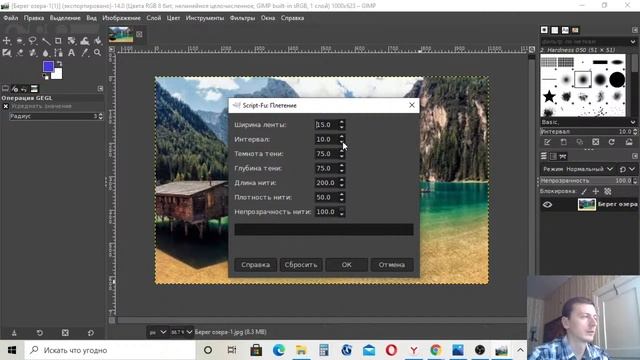Select the Warp Transform tool

pos(85,40)
